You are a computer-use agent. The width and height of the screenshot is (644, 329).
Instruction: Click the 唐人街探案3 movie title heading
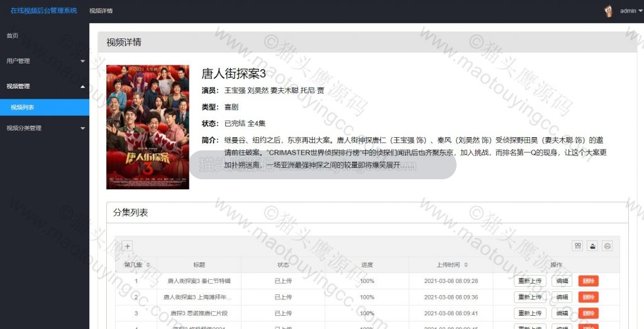pyautogui.click(x=233, y=74)
